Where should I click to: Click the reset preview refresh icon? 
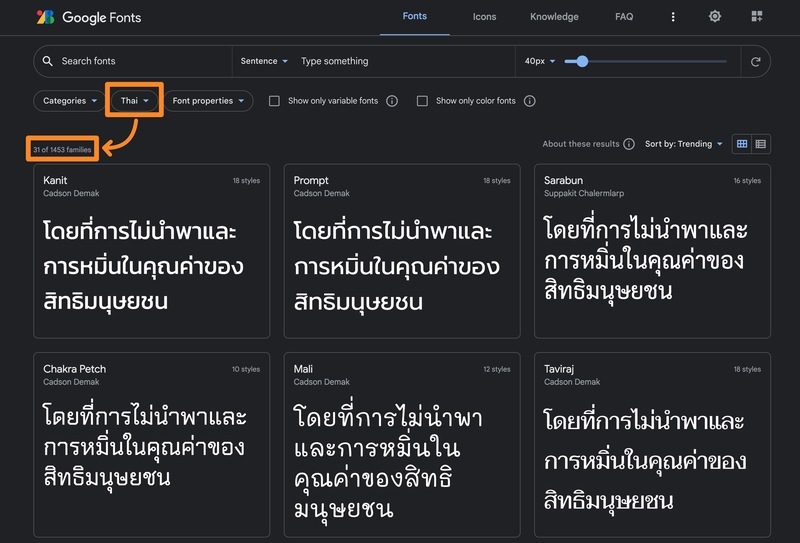pos(756,62)
